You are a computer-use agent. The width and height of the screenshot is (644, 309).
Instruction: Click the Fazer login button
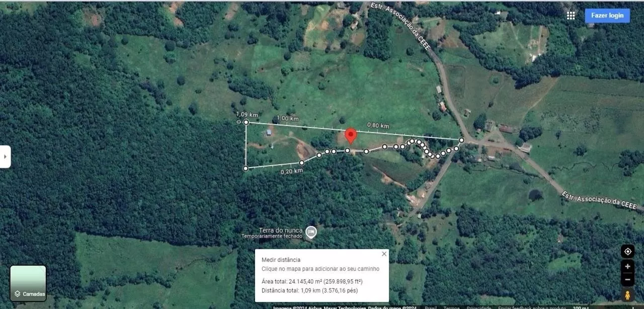tap(607, 16)
